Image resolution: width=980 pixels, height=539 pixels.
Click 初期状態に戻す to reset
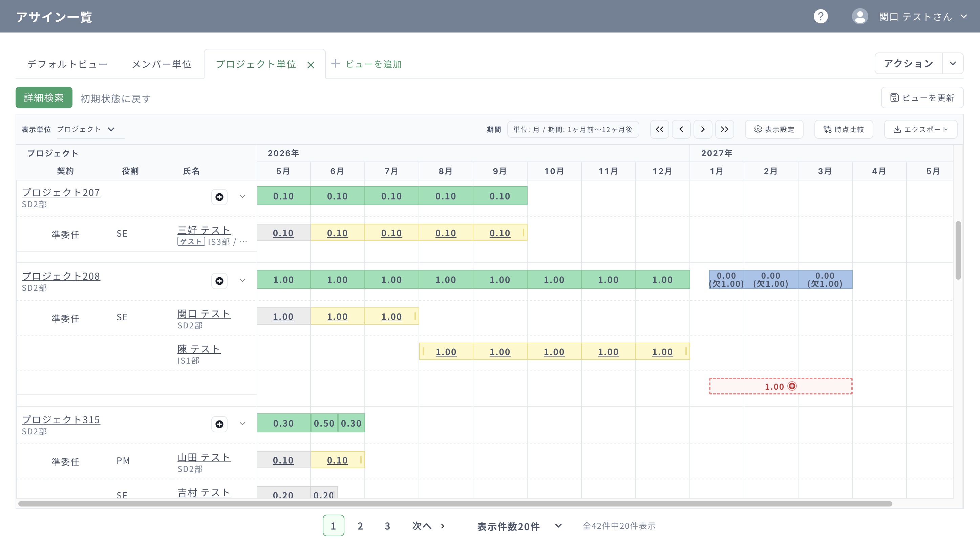(116, 99)
